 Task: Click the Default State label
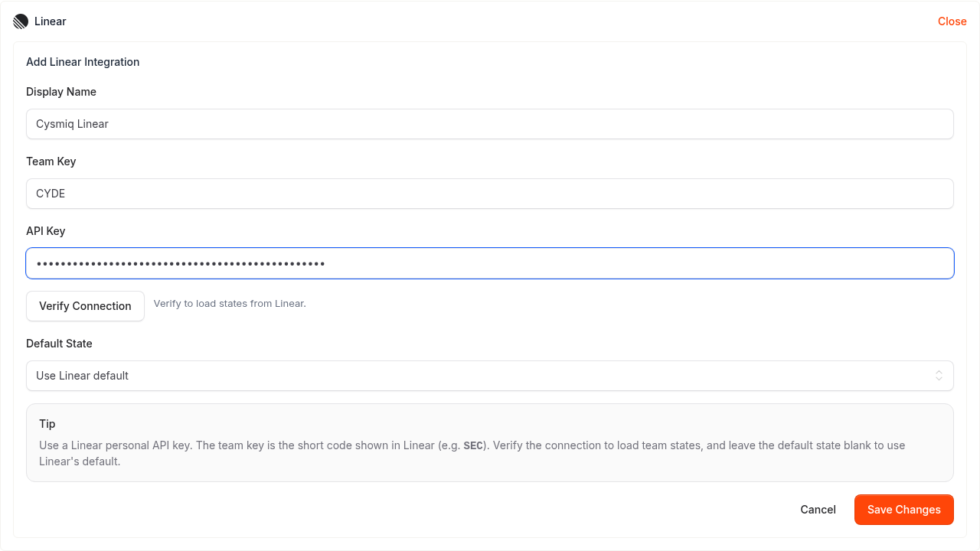click(x=59, y=343)
